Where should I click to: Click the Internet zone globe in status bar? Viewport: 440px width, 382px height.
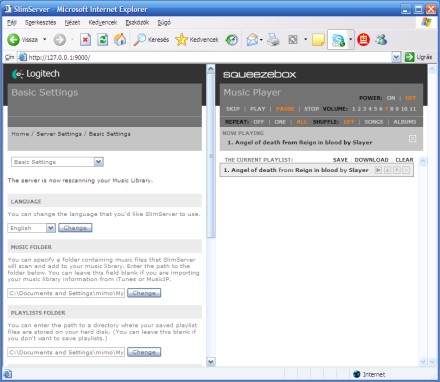(357, 374)
